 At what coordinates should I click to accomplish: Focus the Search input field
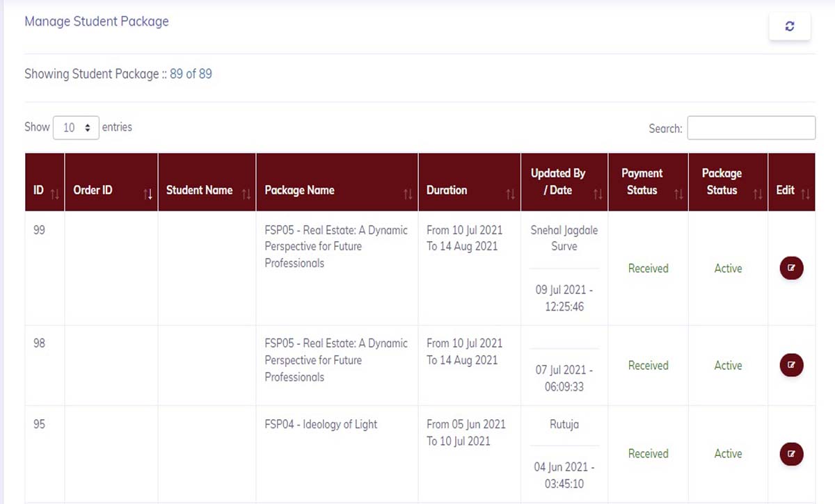coord(751,128)
